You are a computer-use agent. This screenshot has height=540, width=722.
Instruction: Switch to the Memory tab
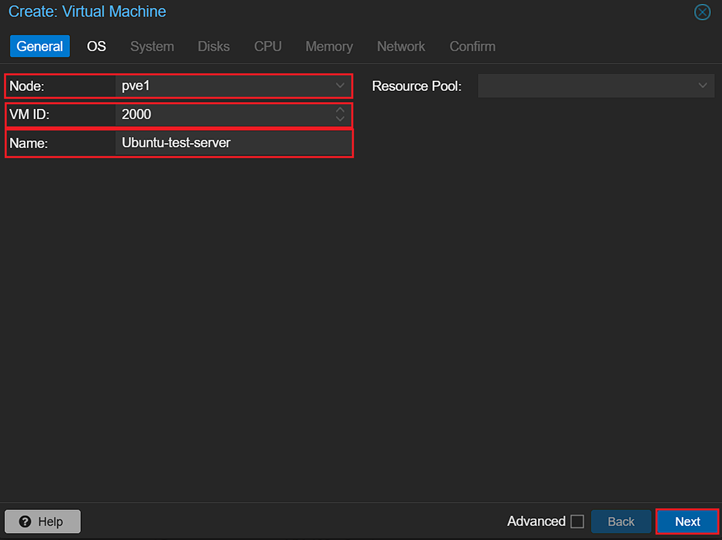pyautogui.click(x=329, y=46)
